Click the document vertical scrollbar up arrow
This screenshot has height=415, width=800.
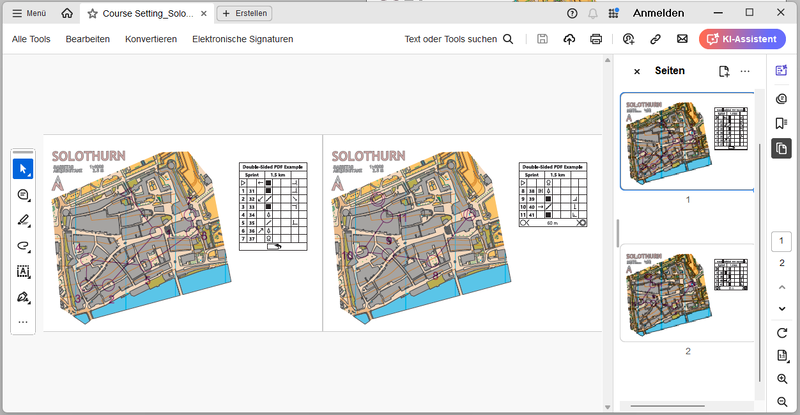click(x=607, y=60)
